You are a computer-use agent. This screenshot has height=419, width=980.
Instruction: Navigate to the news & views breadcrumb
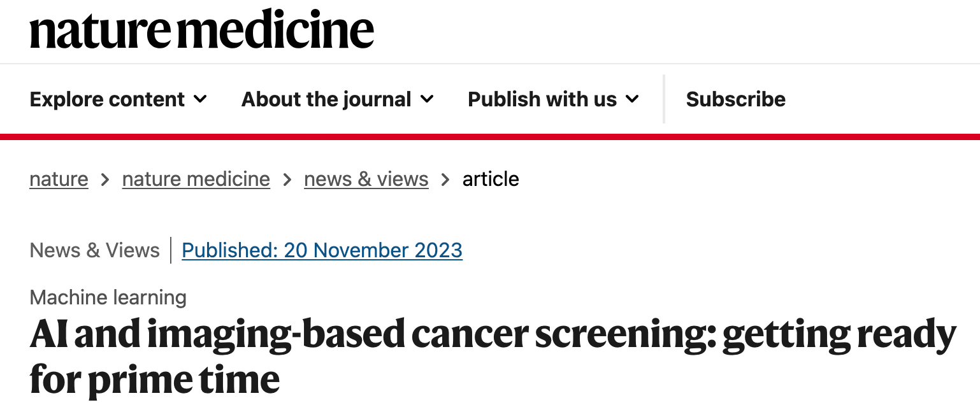click(366, 180)
